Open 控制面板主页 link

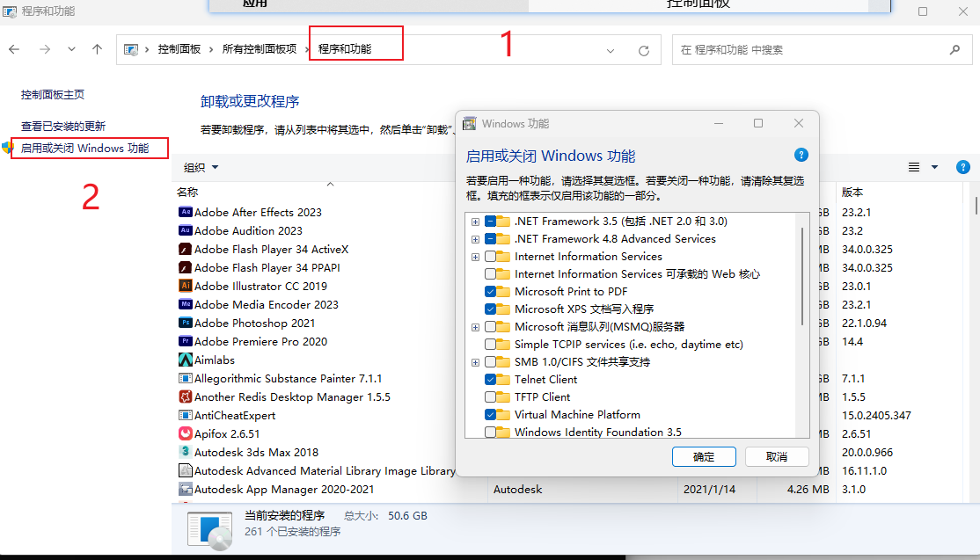53,95
